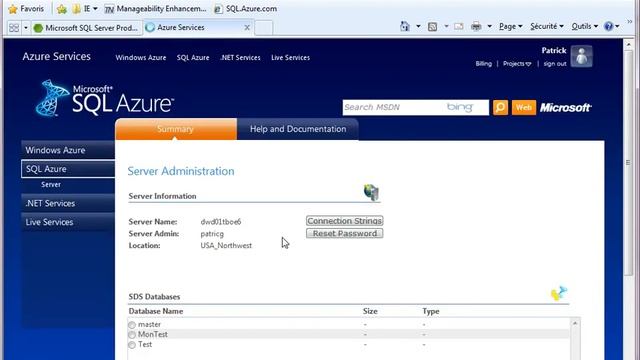Image resolution: width=640 pixels, height=360 pixels.
Task: Click the quick tabs grid icon
Action: [14, 28]
